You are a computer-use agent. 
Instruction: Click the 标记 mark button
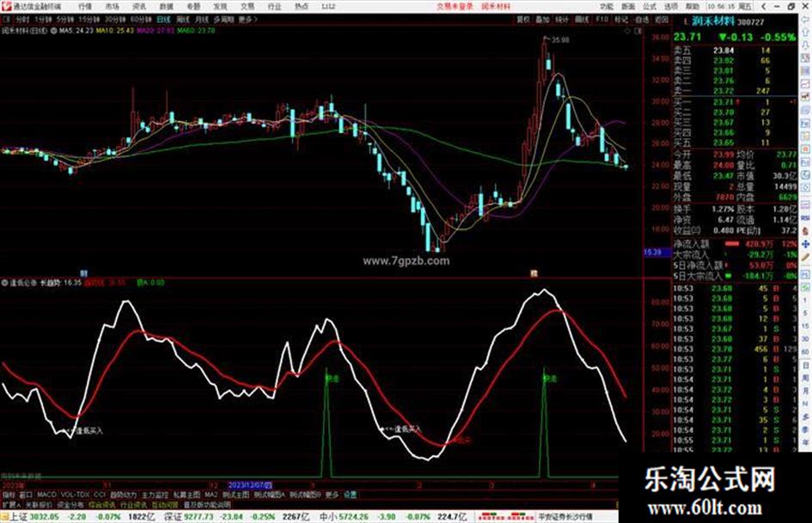(x=621, y=19)
